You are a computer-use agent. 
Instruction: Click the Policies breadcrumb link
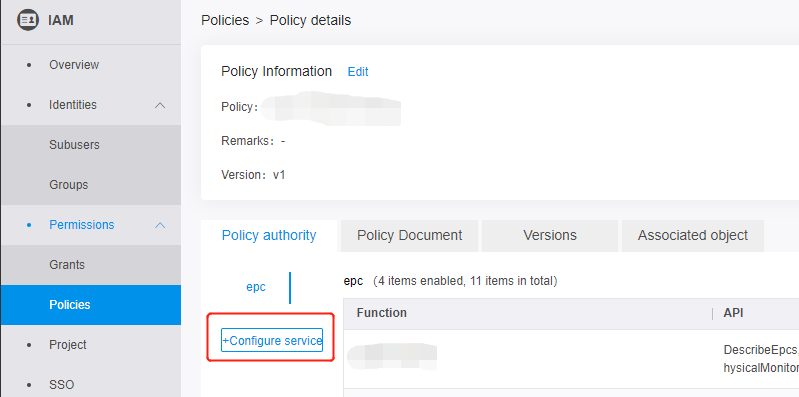click(x=225, y=20)
